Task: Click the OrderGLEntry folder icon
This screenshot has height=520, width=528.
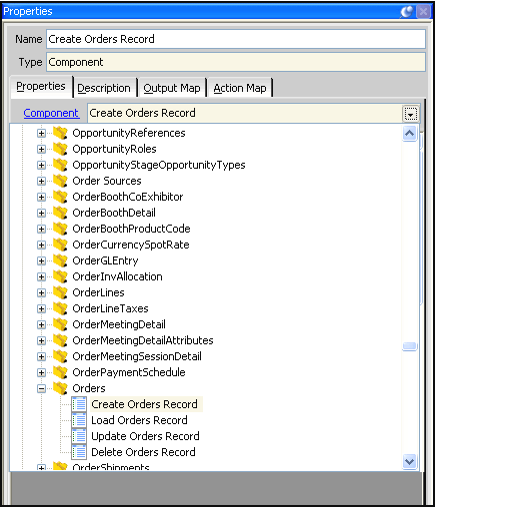Action: coord(60,260)
